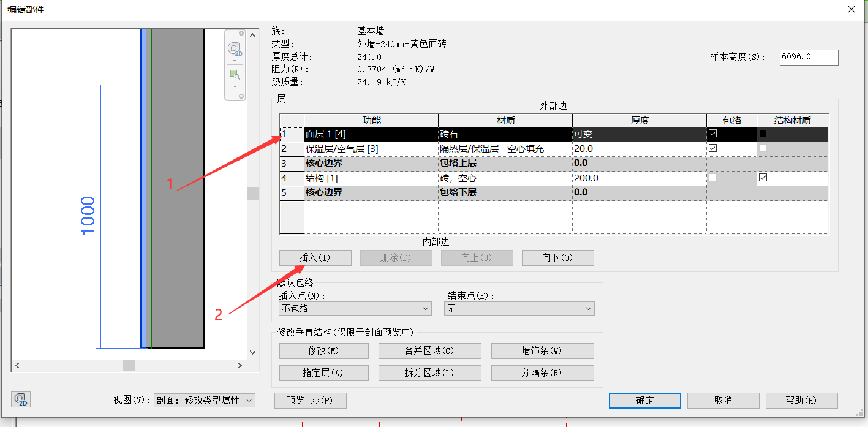The height and width of the screenshot is (427, 868).
Task: Toggle 包络 checkbox for 面层 1 [4] row
Action: coord(712,134)
